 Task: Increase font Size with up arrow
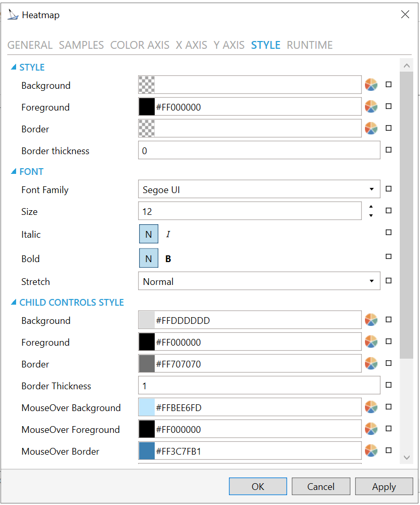click(x=371, y=207)
